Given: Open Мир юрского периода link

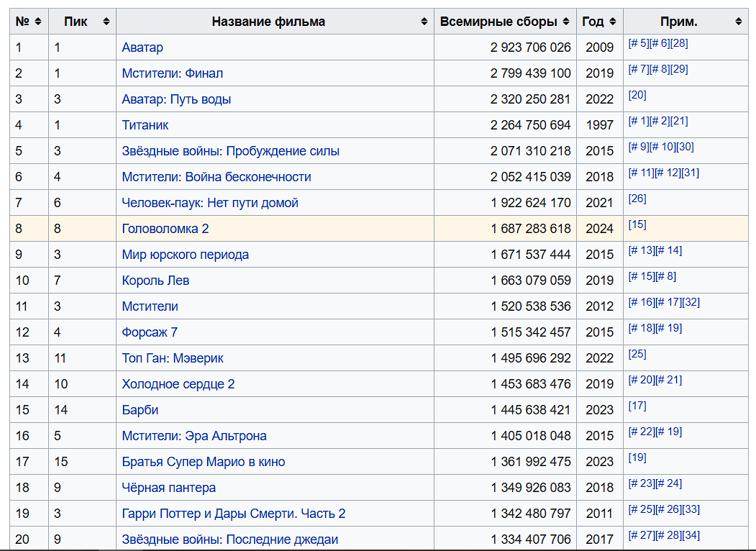Looking at the screenshot, I should (185, 255).
